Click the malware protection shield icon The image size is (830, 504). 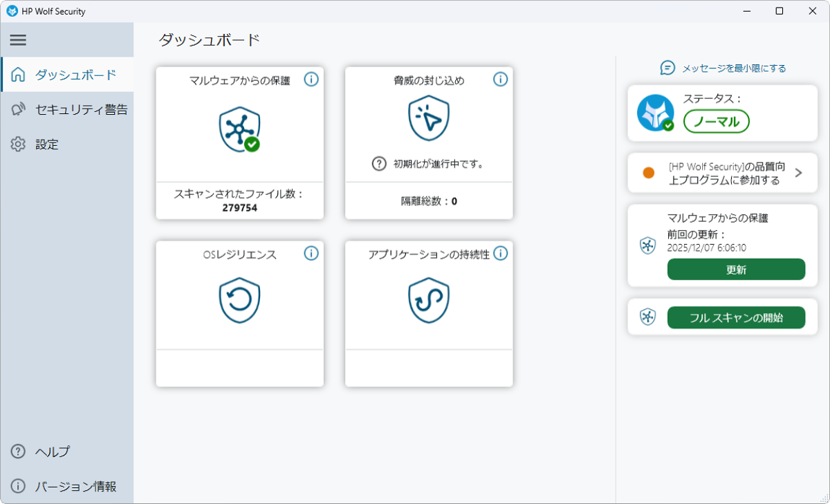[239, 130]
